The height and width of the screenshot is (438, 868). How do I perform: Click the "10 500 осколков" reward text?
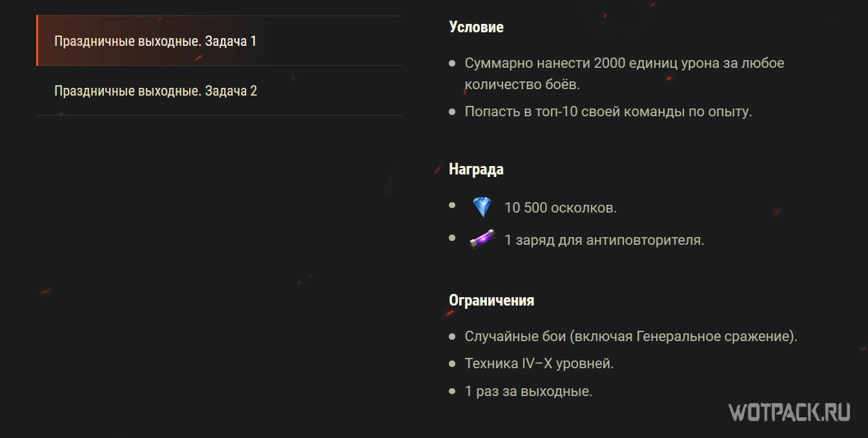(561, 208)
